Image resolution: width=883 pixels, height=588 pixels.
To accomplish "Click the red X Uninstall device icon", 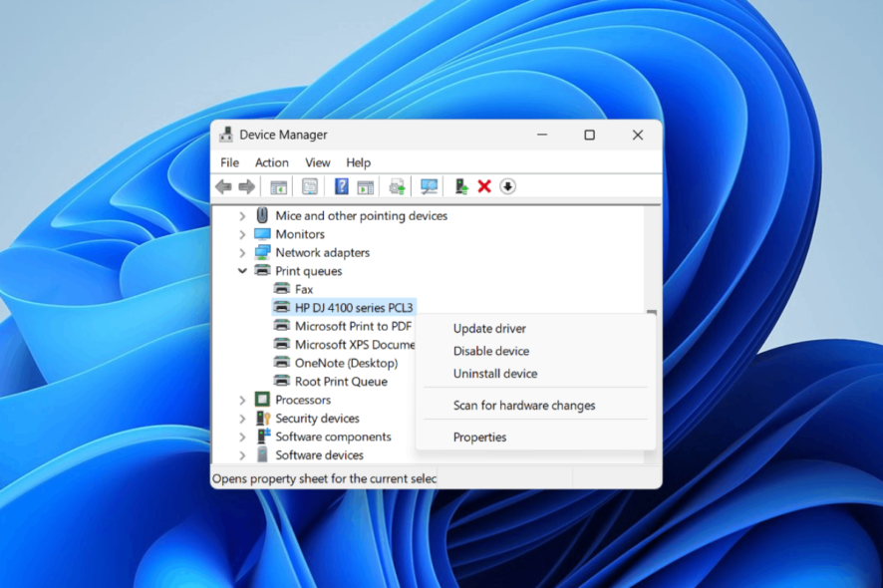I will [x=484, y=186].
